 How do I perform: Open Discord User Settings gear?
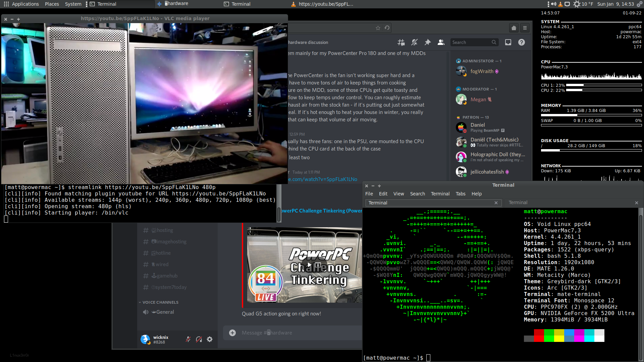tap(210, 339)
